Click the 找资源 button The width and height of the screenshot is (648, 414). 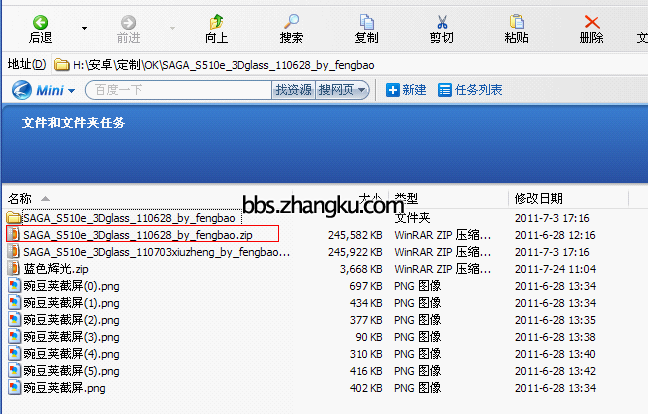click(293, 90)
